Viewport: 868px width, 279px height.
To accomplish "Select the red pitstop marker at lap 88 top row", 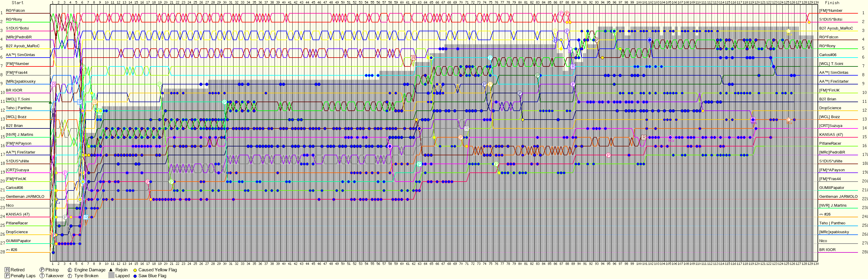I will pos(567,14).
